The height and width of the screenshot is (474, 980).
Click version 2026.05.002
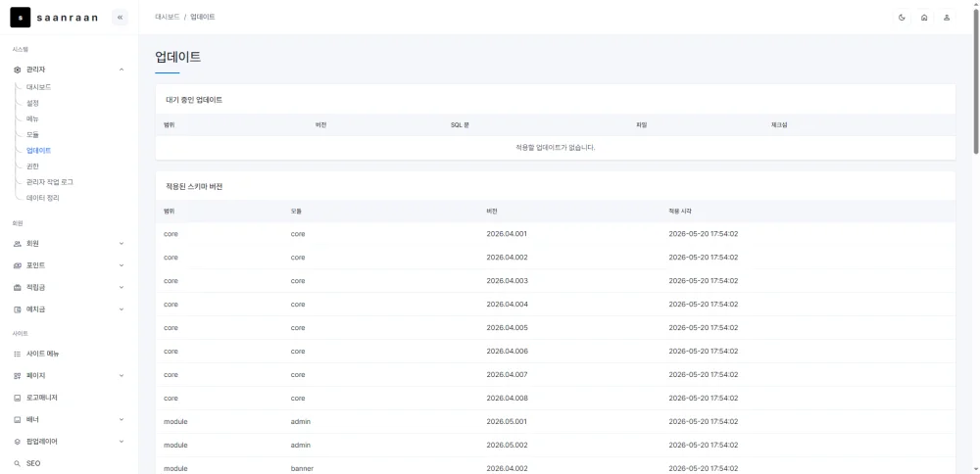pos(507,446)
